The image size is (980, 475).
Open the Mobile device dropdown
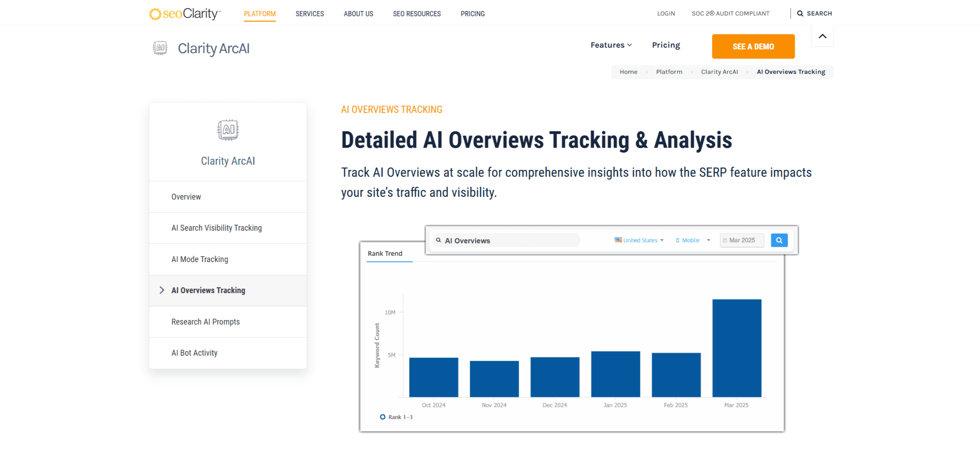[692, 240]
